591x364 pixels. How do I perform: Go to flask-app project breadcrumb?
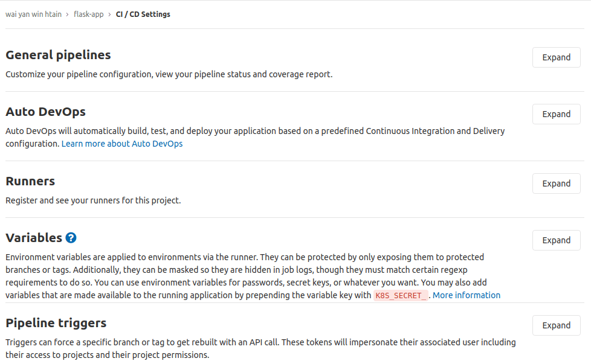(88, 14)
